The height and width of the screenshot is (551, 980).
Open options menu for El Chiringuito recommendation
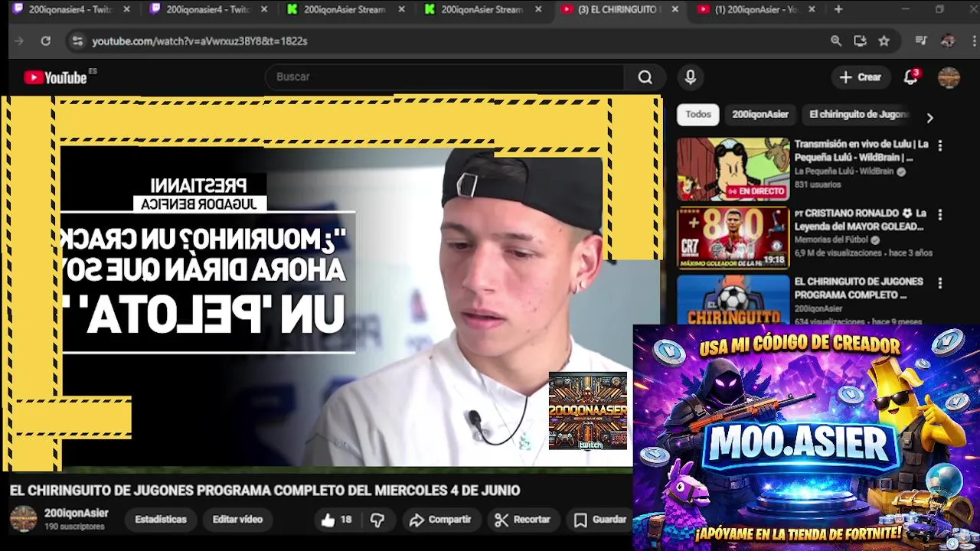pos(940,283)
